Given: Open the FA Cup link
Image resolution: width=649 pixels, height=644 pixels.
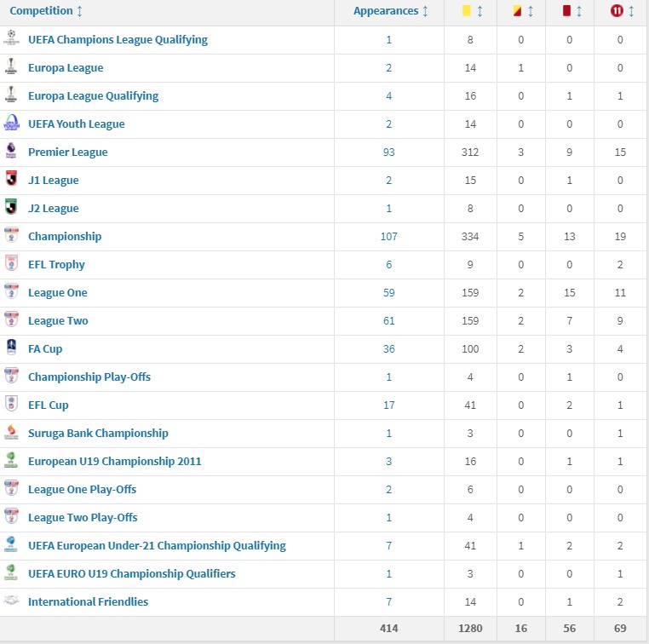Looking at the screenshot, I should (45, 349).
